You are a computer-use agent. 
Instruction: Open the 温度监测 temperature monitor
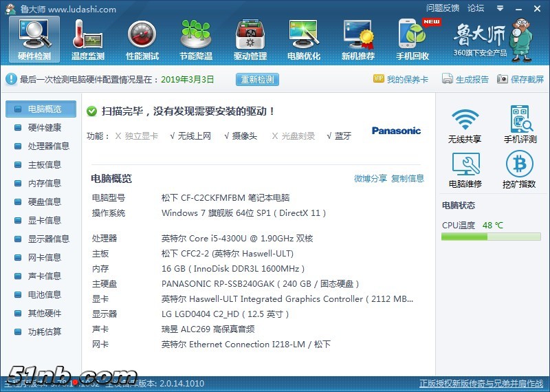coord(88,39)
